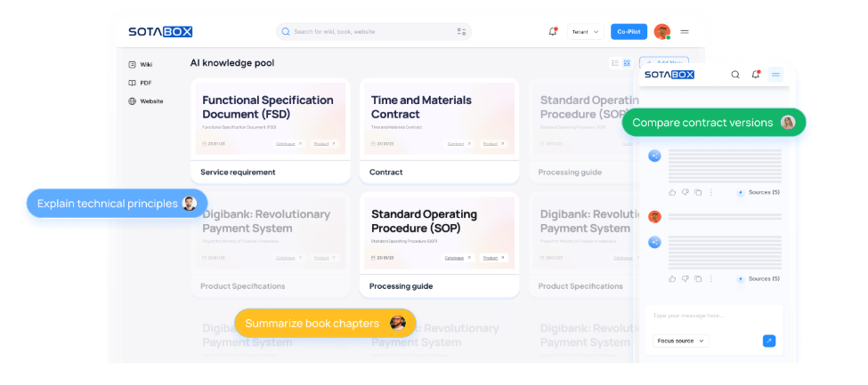Like the first AI response with thumbs up
Viewport: 868px width, 385px height.
pyautogui.click(x=672, y=192)
